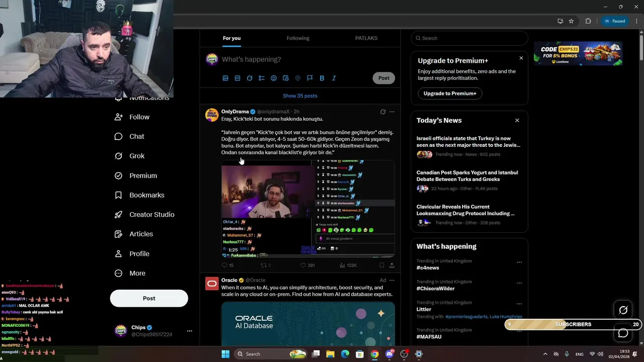This screenshot has height=362, width=644.
Task: Switch to the For you tab
Action: 232,38
